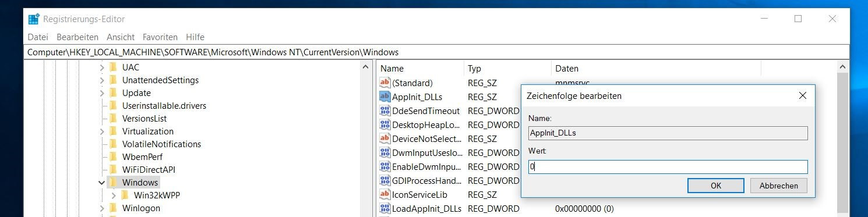
Task: Click the AppInit_DLLs string value icon
Action: tap(384, 97)
